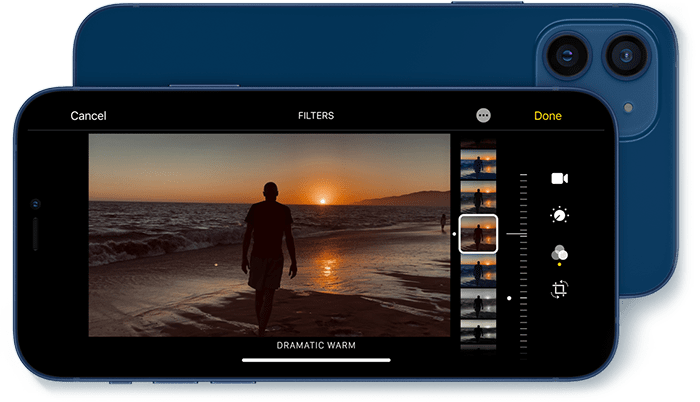Tap the home indicator bar
Screen dimensions: 700x402
click(x=316, y=360)
